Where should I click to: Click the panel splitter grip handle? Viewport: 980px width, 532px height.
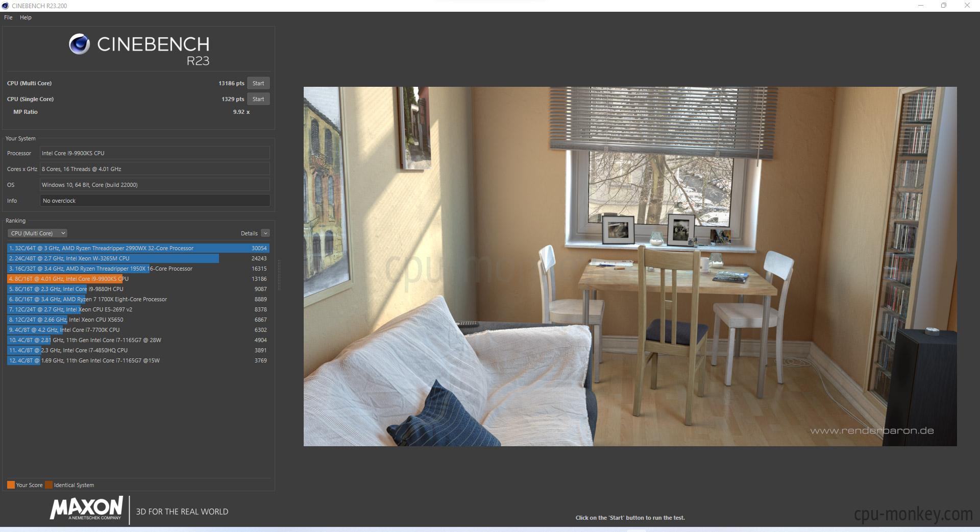(279, 276)
